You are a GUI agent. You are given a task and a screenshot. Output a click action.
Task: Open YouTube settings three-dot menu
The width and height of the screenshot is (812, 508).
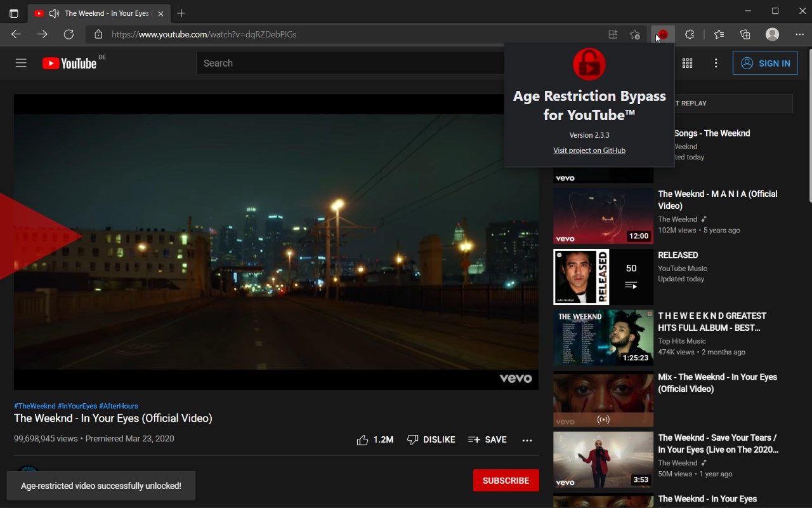[x=716, y=63]
